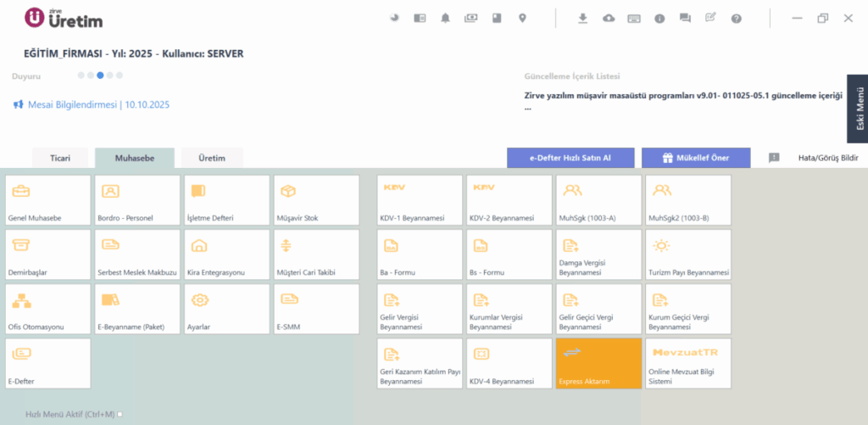Open KDV-1 Beyannamesi tile
The image size is (868, 425).
420,200
